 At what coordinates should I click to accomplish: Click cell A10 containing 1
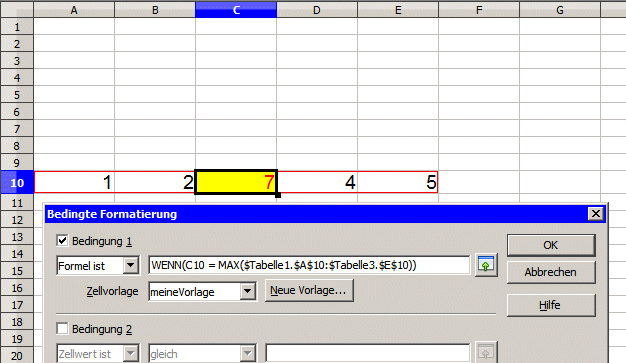tap(74, 182)
